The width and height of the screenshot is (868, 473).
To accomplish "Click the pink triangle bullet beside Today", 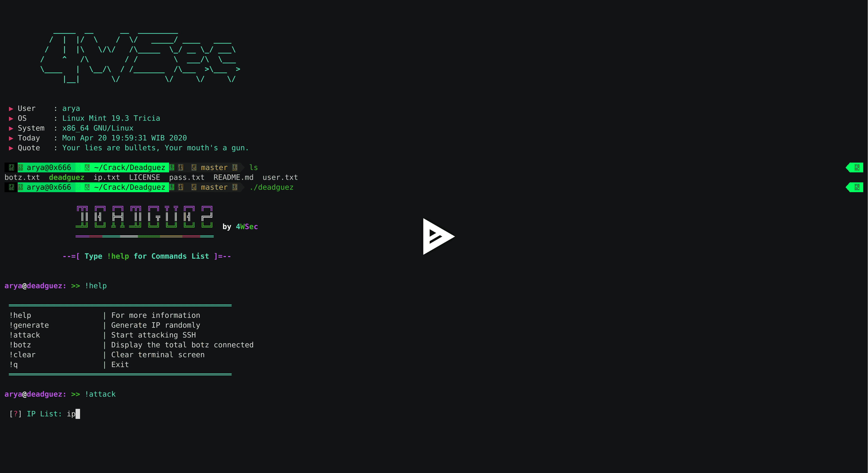I will (11, 138).
